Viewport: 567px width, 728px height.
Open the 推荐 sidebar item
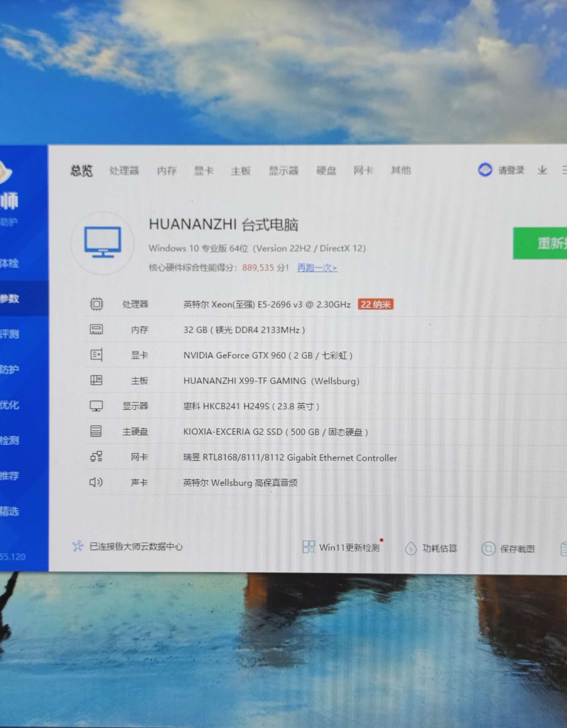coord(10,475)
